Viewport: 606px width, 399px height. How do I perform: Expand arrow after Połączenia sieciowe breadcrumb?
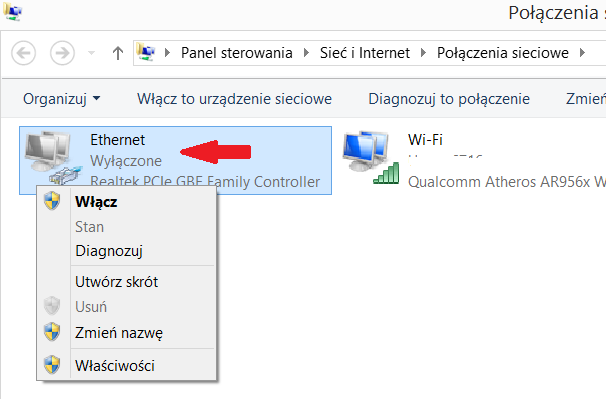point(582,52)
